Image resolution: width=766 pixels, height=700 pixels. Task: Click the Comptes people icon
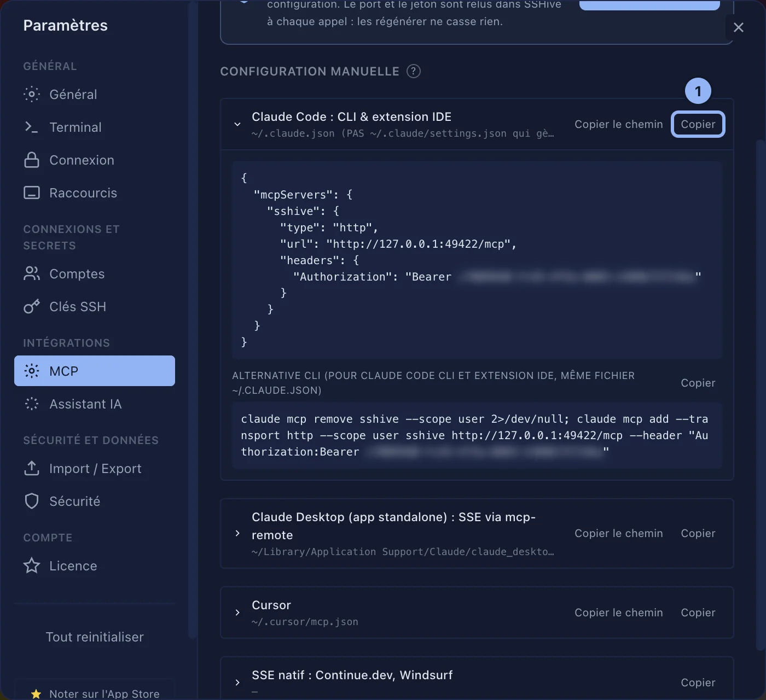(x=32, y=274)
